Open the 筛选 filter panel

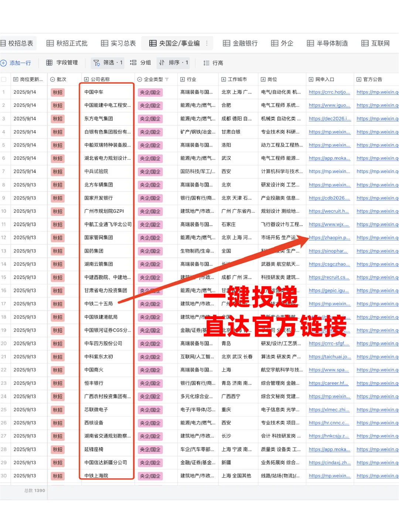(108, 63)
